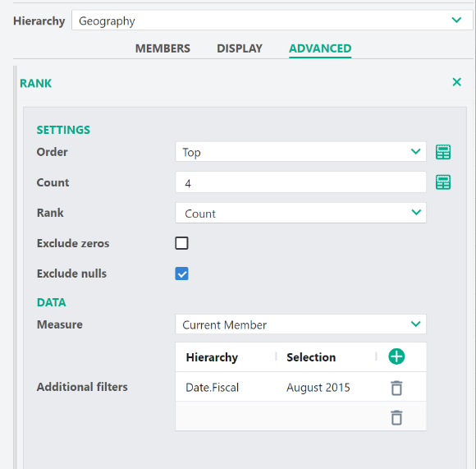This screenshot has height=469, width=476.
Task: Select the ADVANCED tab
Action: coord(320,48)
